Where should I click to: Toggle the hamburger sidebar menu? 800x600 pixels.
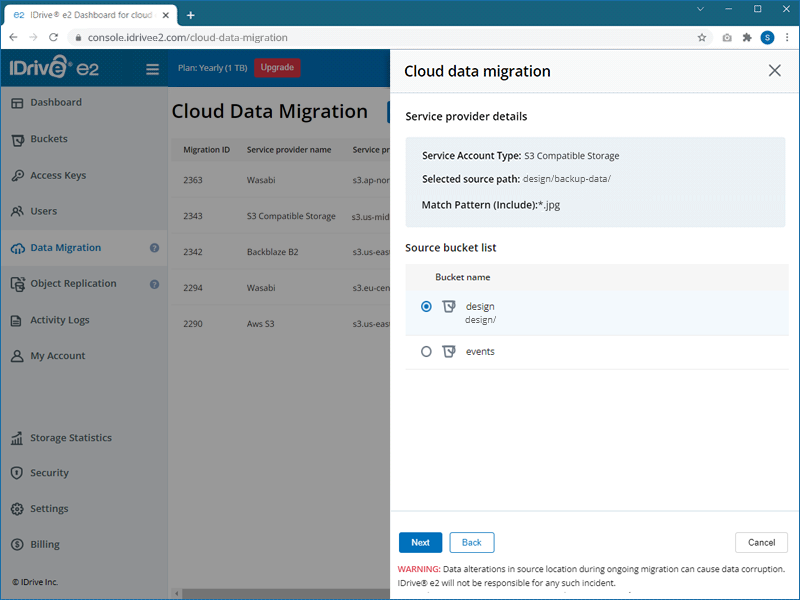(x=153, y=69)
